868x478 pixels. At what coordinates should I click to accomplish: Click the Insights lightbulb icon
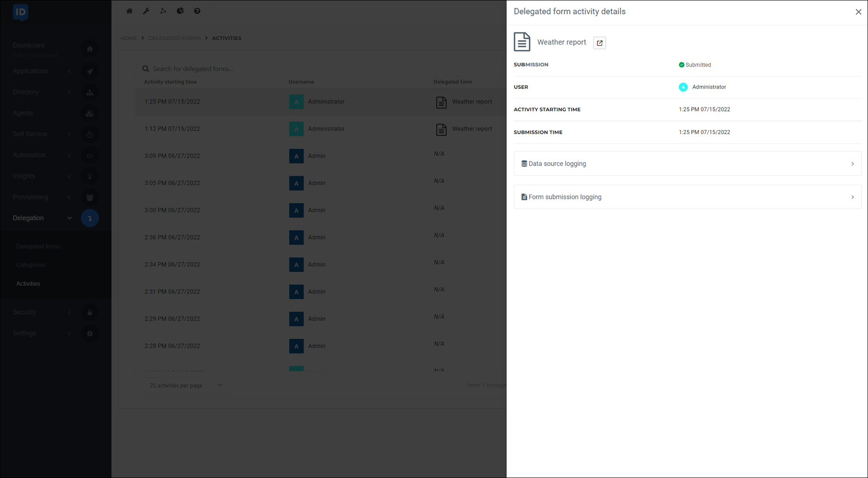(x=90, y=176)
